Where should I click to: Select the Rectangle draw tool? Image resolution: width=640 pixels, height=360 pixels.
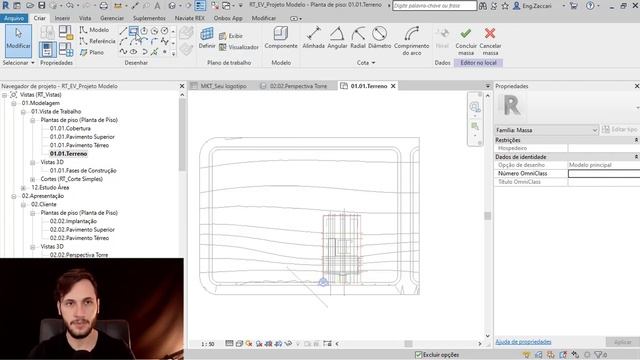(133, 31)
